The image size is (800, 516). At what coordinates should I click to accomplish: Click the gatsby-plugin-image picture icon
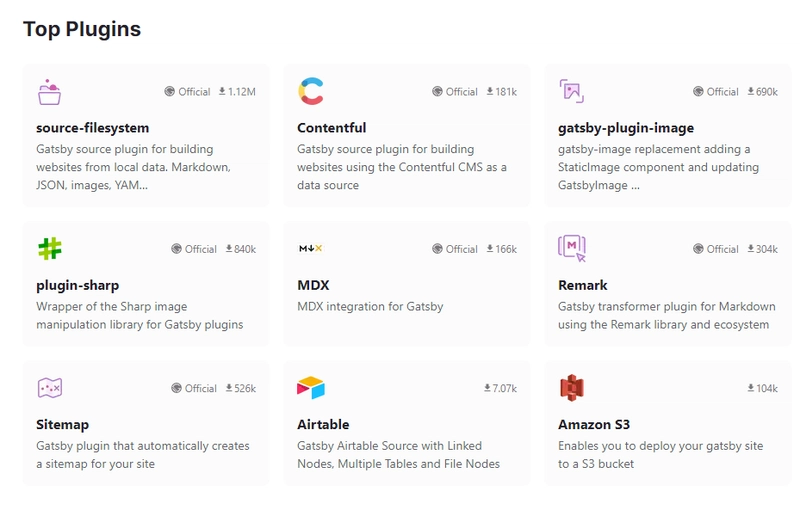571,91
